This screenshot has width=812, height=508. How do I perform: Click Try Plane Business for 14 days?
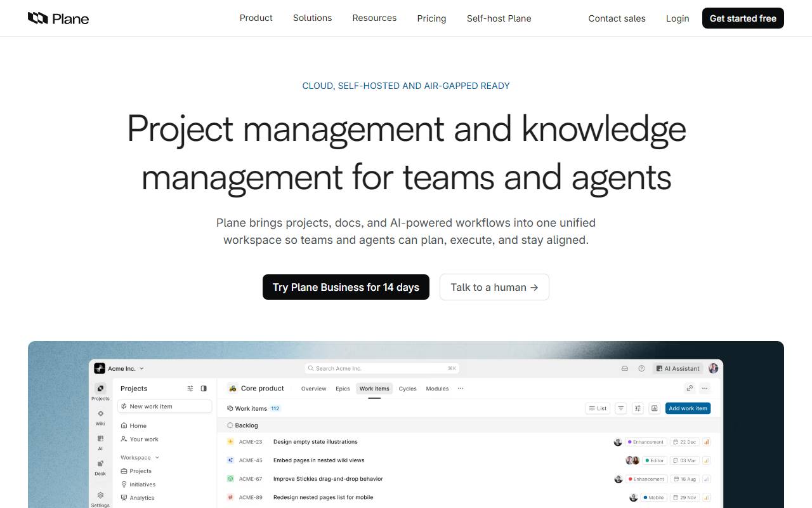[346, 287]
